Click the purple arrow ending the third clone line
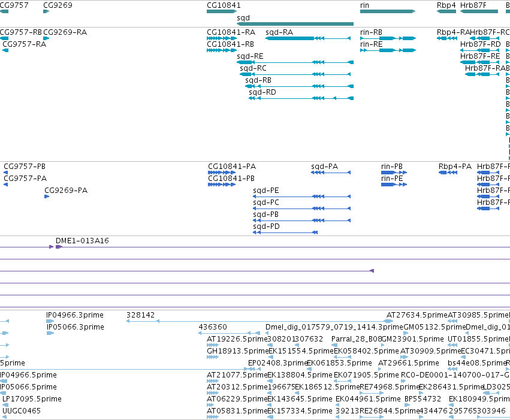 pyautogui.click(x=372, y=271)
